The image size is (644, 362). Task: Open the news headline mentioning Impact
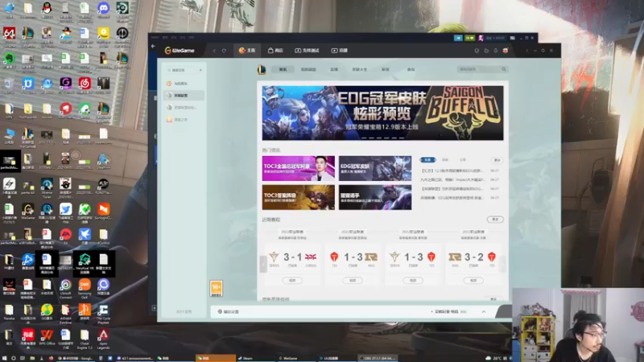459,179
